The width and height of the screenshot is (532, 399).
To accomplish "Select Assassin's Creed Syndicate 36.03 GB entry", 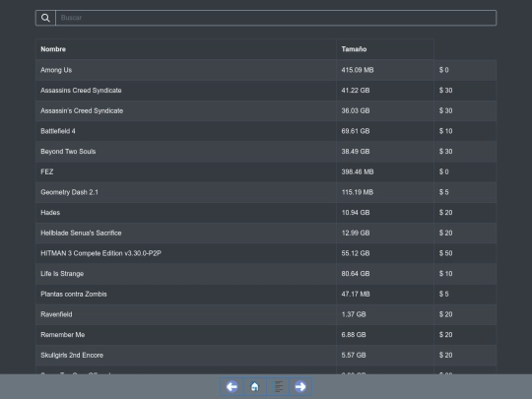I will 266,110.
